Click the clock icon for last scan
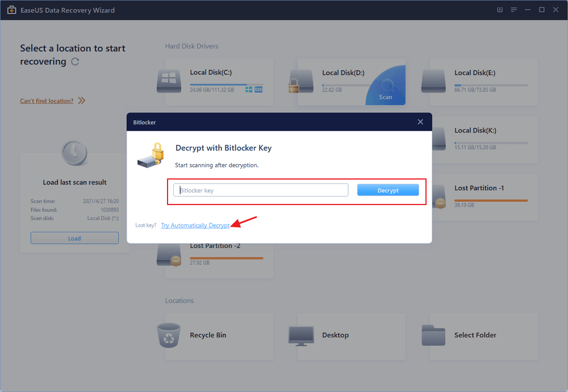The image size is (568, 392). 74,153
